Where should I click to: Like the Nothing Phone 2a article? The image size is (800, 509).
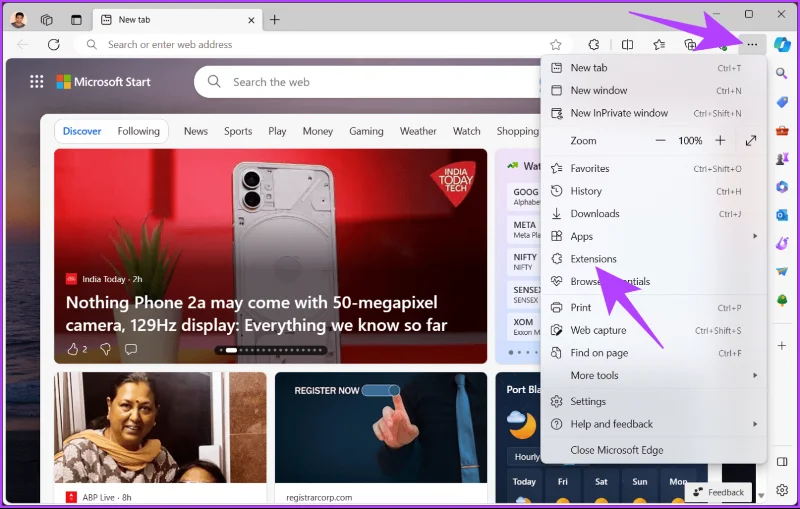click(x=73, y=349)
